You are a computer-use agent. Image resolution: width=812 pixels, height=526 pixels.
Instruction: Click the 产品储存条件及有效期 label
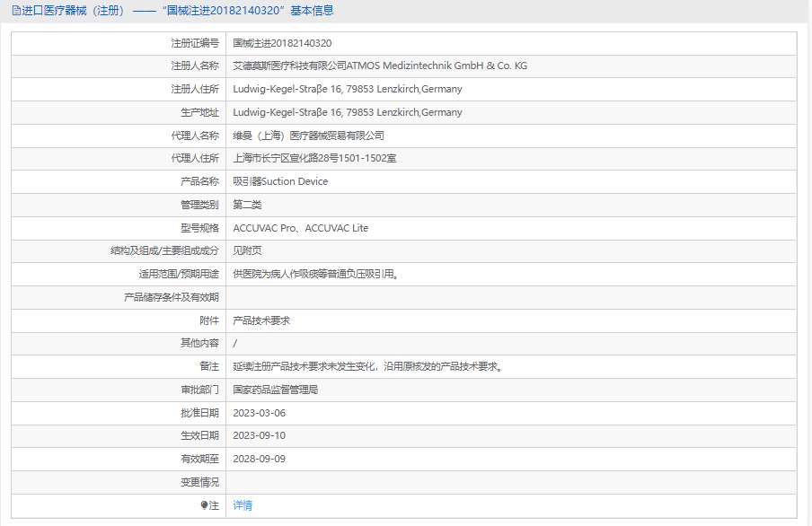(172, 297)
